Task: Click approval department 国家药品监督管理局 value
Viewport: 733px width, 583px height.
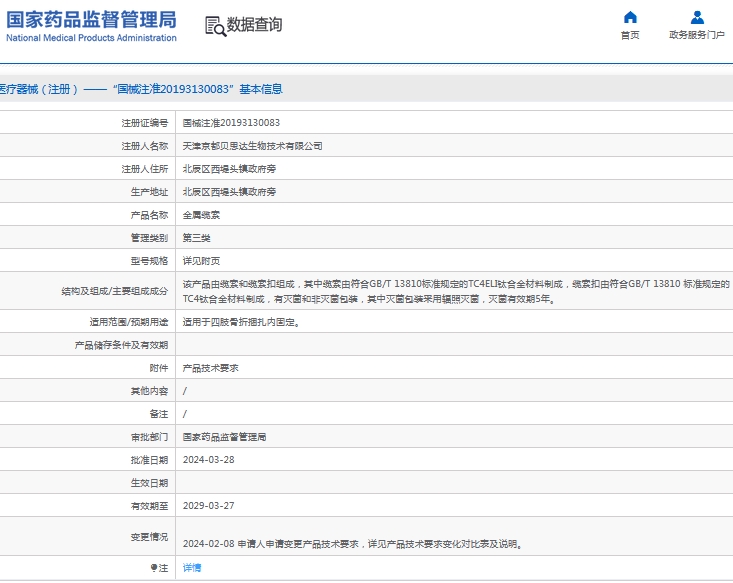Action: (x=224, y=437)
